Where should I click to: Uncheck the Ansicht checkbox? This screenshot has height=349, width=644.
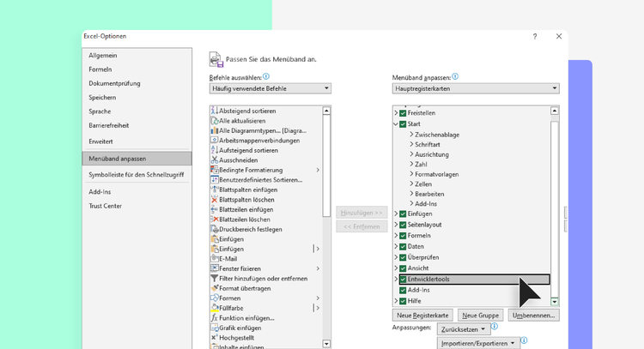coord(403,268)
